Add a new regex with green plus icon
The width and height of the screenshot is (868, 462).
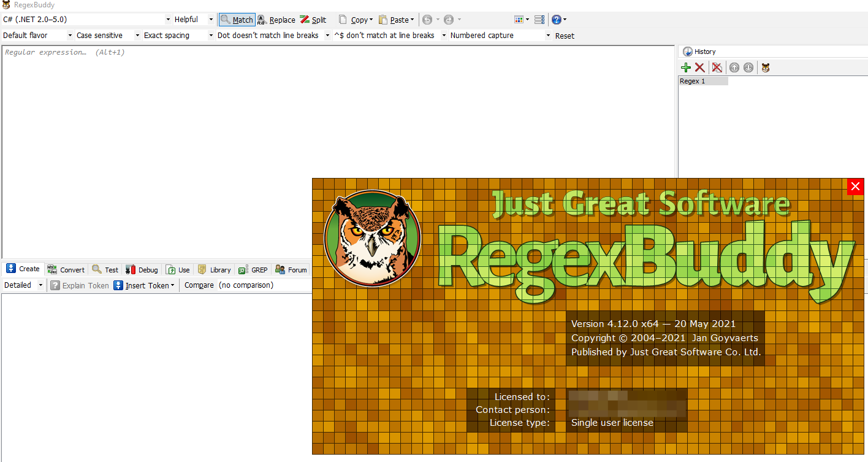(686, 67)
